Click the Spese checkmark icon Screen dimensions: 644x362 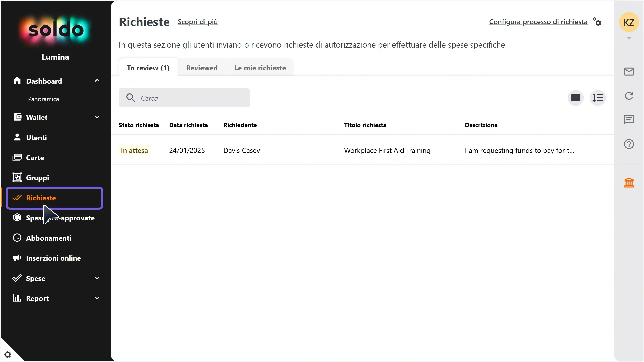tap(17, 278)
